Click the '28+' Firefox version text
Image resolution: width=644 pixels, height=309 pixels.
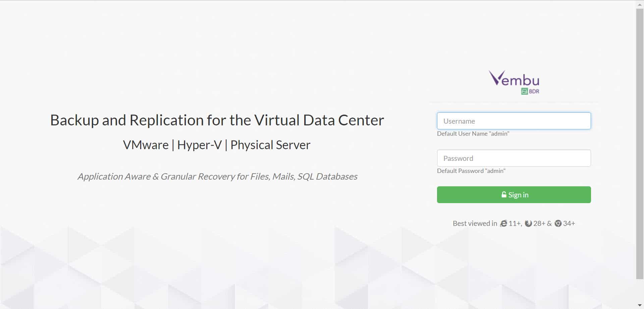[x=539, y=224]
